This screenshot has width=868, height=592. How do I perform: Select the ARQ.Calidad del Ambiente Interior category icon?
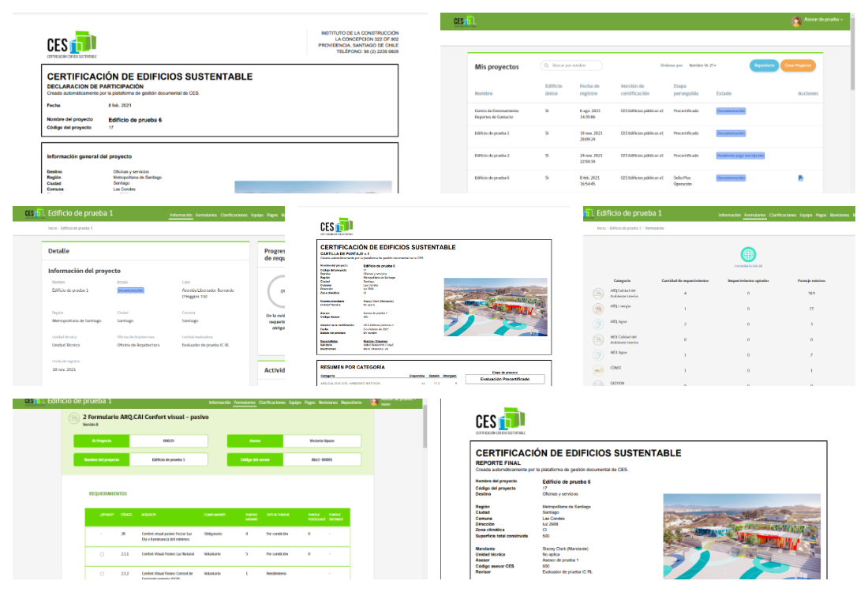pos(598,294)
